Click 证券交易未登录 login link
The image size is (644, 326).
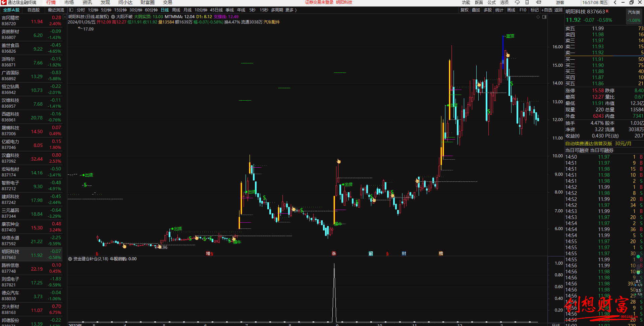click(319, 2)
